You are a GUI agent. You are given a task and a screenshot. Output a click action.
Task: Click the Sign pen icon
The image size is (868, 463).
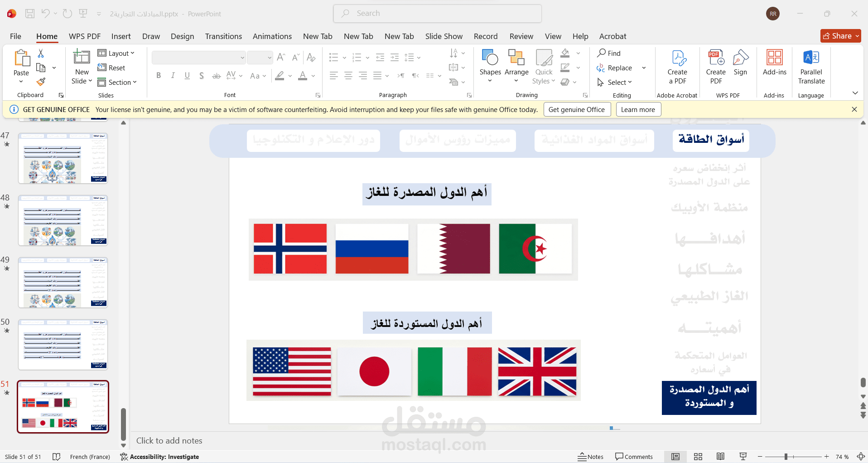pyautogui.click(x=740, y=58)
